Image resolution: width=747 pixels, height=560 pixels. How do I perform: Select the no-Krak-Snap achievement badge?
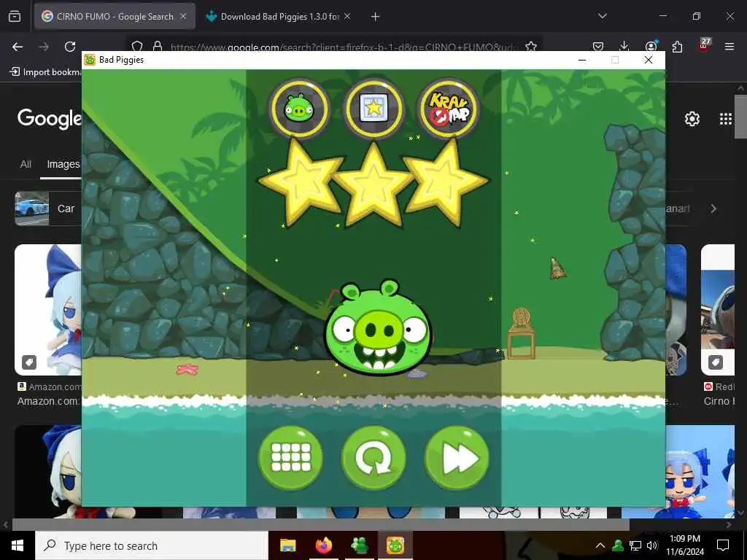coord(449,108)
